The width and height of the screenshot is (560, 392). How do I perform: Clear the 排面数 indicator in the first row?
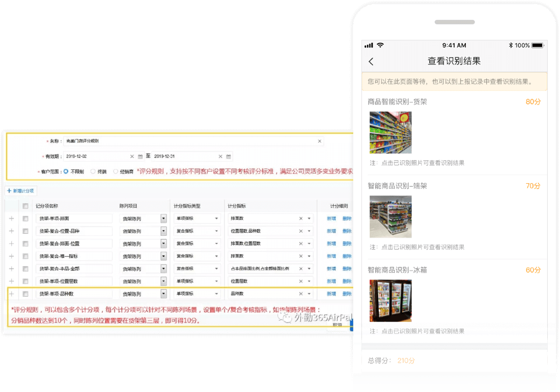[x=301, y=218]
